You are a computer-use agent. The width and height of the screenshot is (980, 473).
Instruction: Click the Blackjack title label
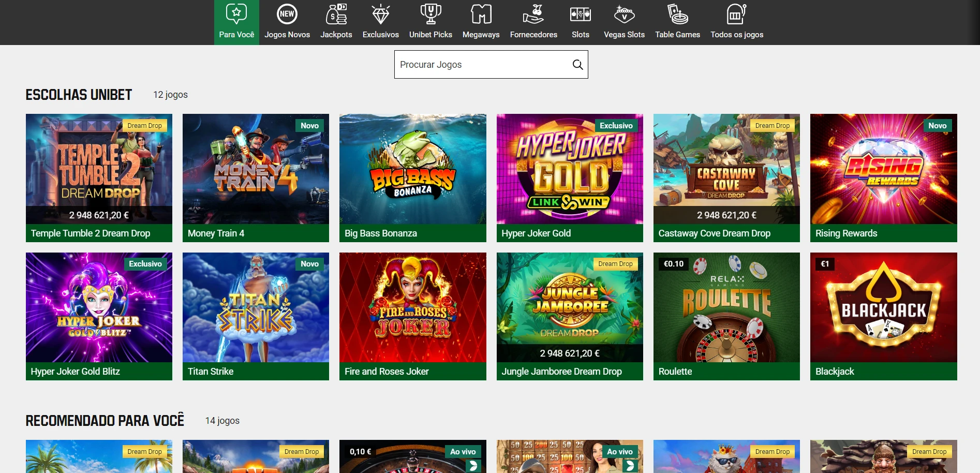(x=835, y=372)
